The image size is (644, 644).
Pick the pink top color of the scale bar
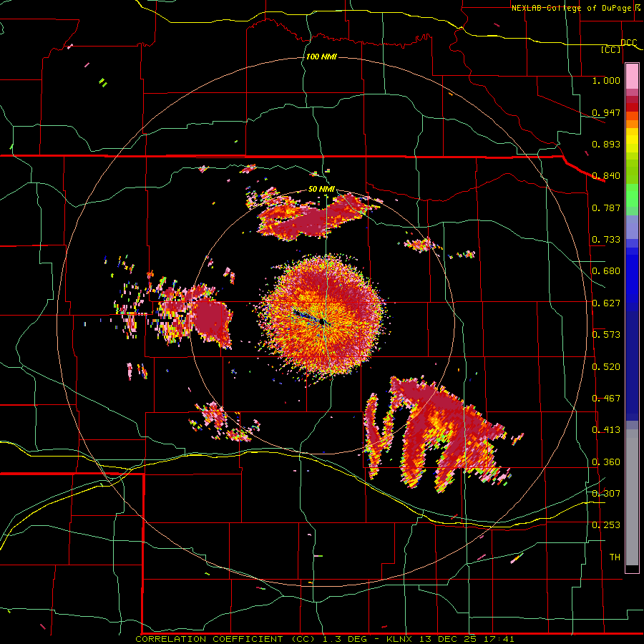(632, 77)
